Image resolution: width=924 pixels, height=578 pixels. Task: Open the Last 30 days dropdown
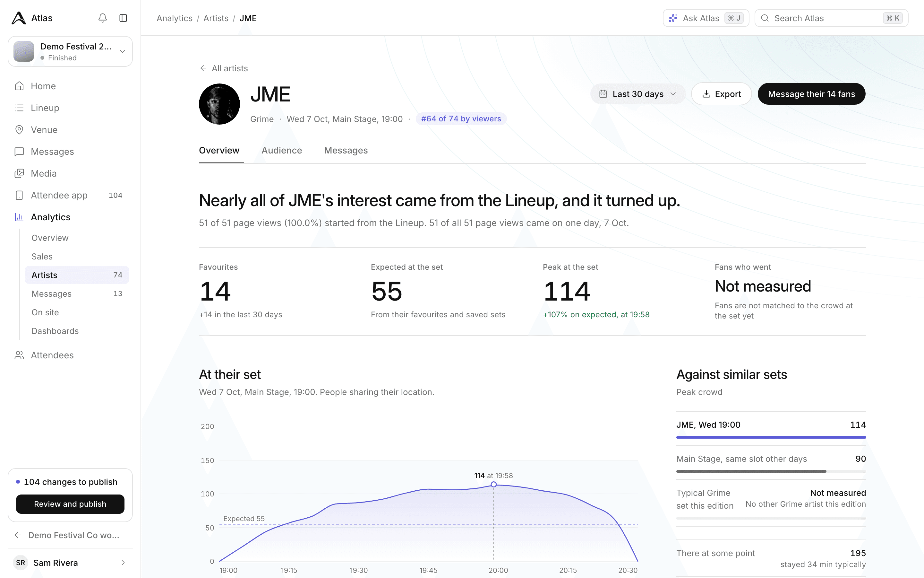637,94
